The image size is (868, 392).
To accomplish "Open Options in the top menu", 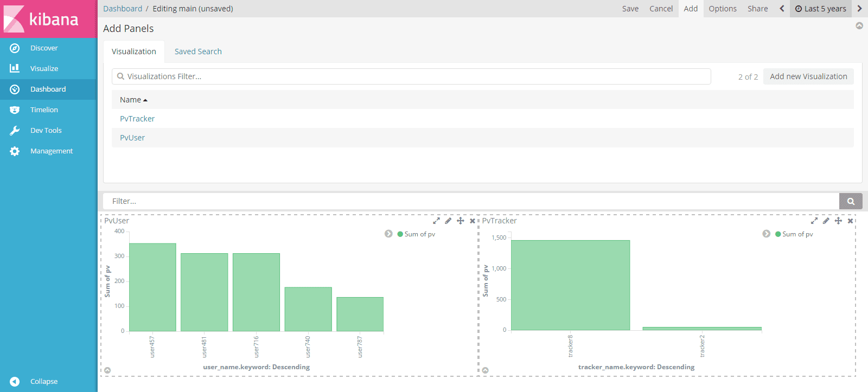I will (723, 9).
